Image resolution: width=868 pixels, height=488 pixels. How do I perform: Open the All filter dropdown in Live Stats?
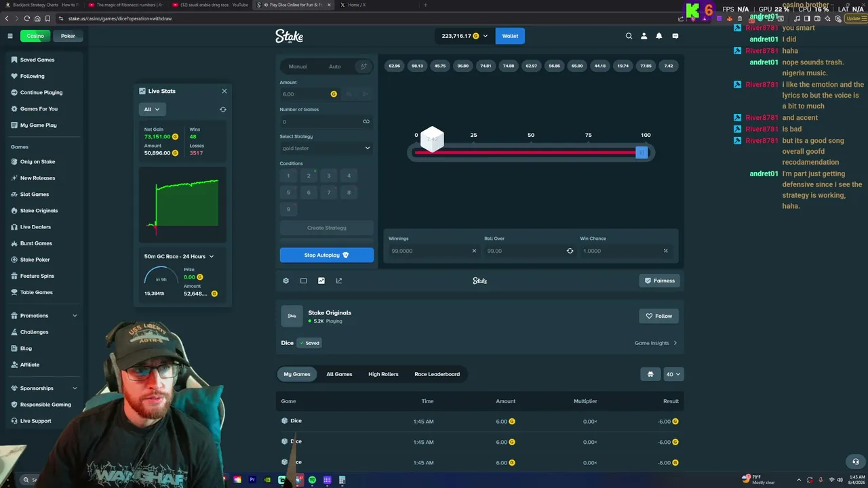[152, 109]
